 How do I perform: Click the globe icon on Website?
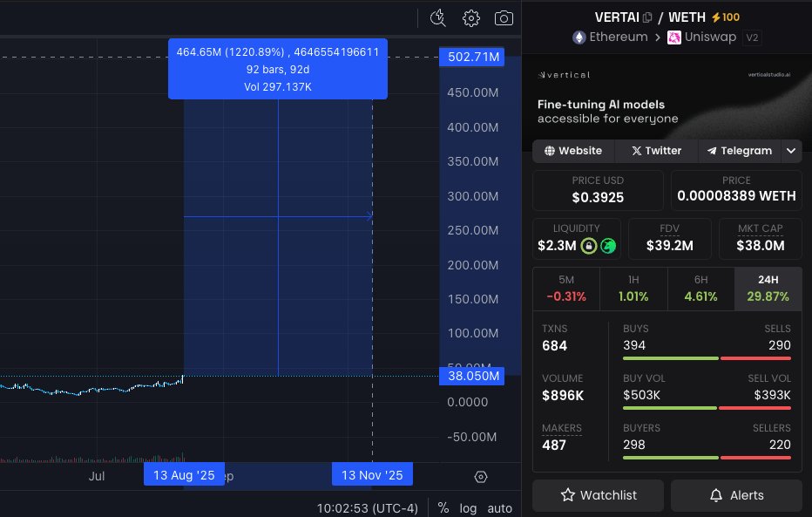(550, 151)
